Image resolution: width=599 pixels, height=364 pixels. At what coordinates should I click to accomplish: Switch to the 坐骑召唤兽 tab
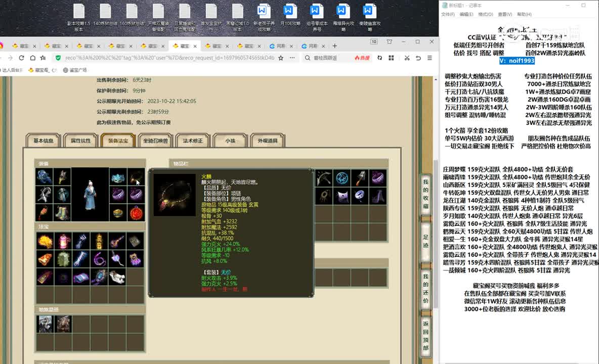[155, 141]
